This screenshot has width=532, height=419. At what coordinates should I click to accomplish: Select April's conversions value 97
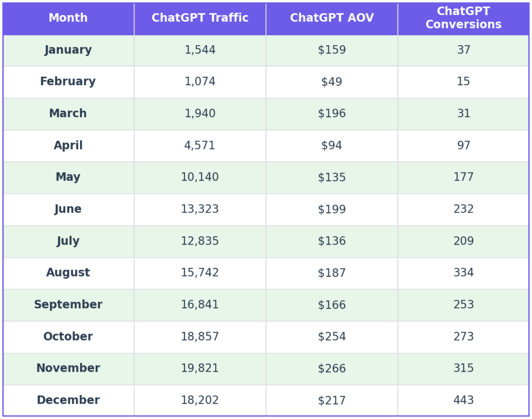[x=463, y=146]
